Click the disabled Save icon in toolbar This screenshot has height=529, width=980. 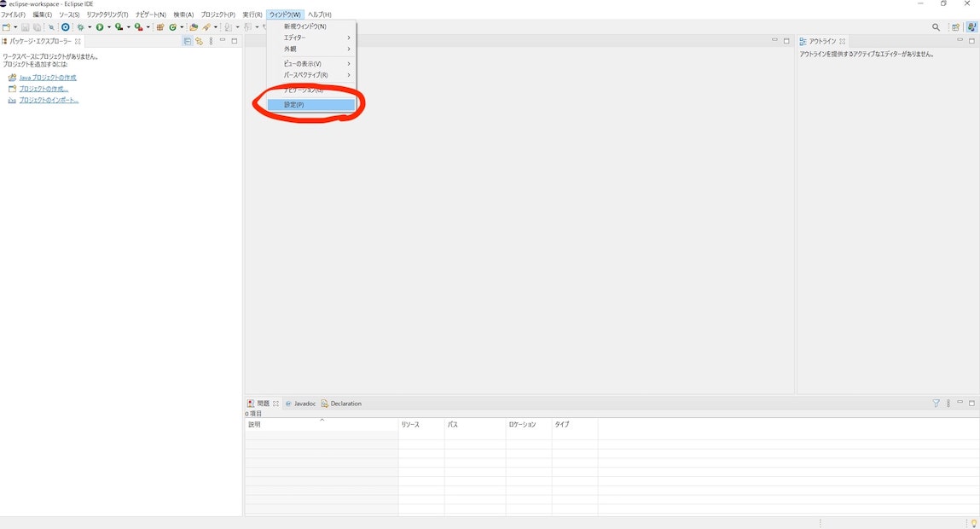coord(25,27)
